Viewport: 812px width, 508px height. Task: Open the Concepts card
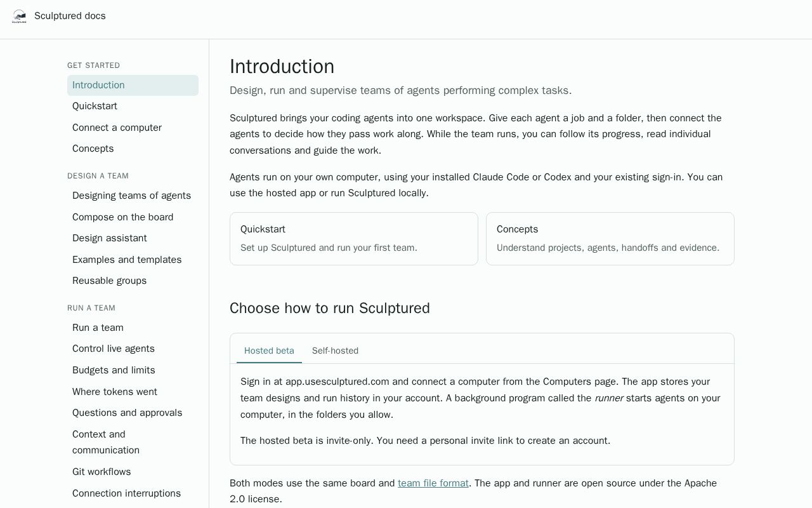[x=610, y=239]
